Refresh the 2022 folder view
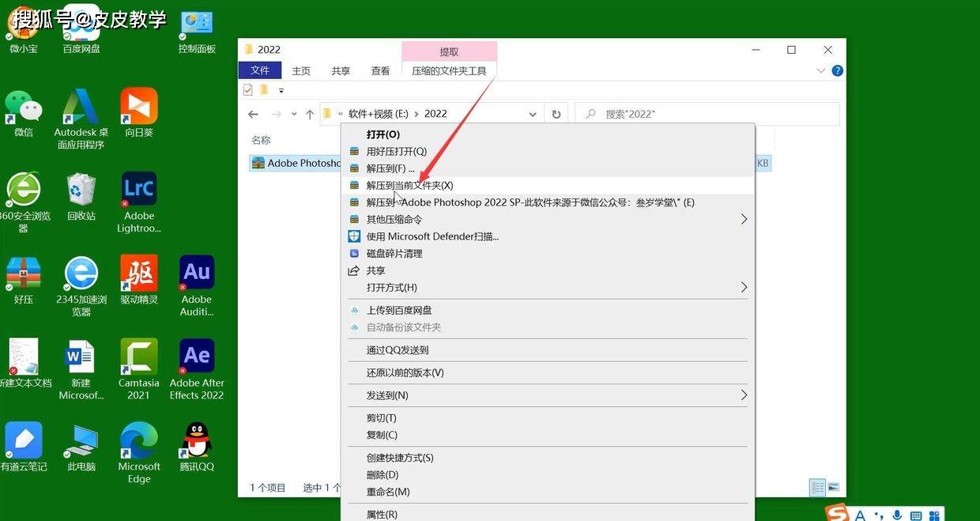This screenshot has width=980, height=521. [x=556, y=114]
